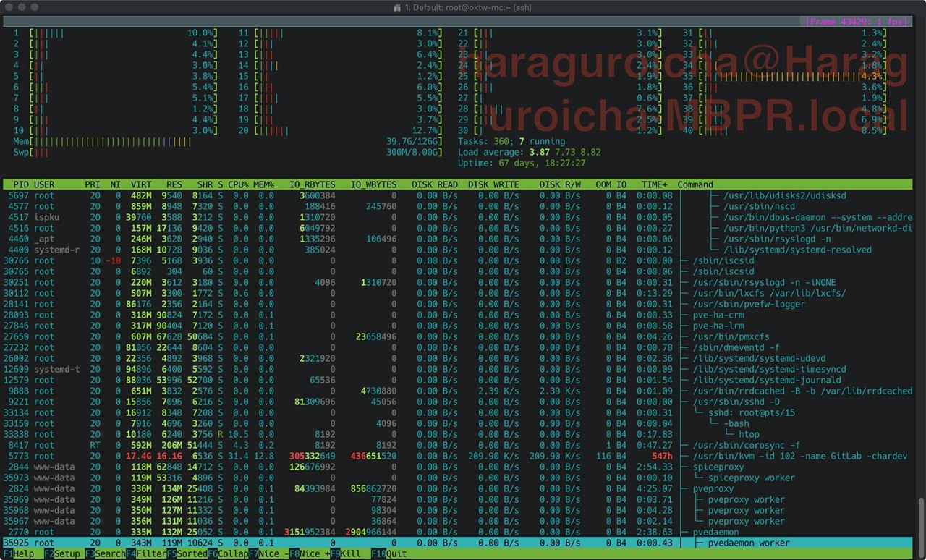Click the Tasks: 360 readout
This screenshot has height=560, width=926.
(511, 141)
